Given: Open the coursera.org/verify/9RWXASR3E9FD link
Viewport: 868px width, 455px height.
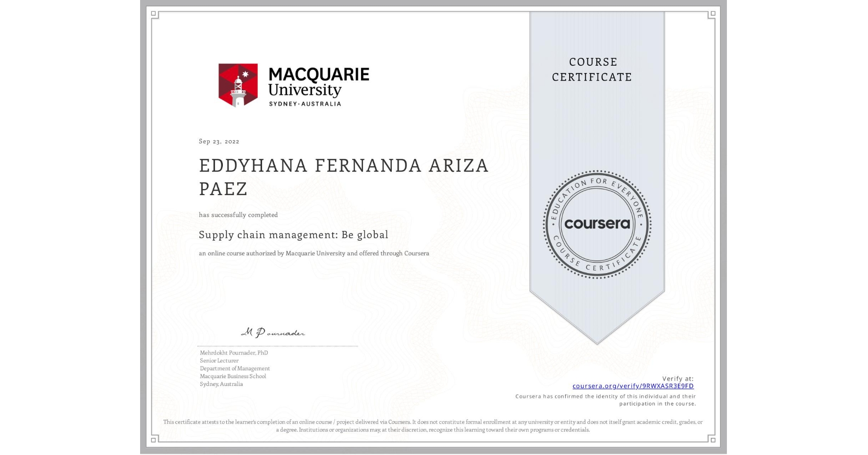Looking at the screenshot, I should [633, 386].
